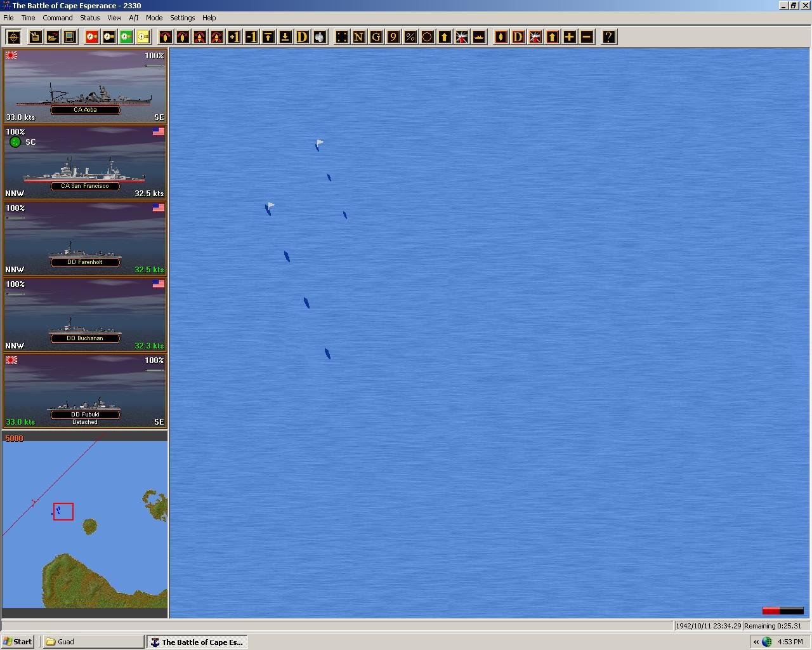This screenshot has height=650, width=812.
Task: Expand the Settings menu
Action: coord(182,18)
